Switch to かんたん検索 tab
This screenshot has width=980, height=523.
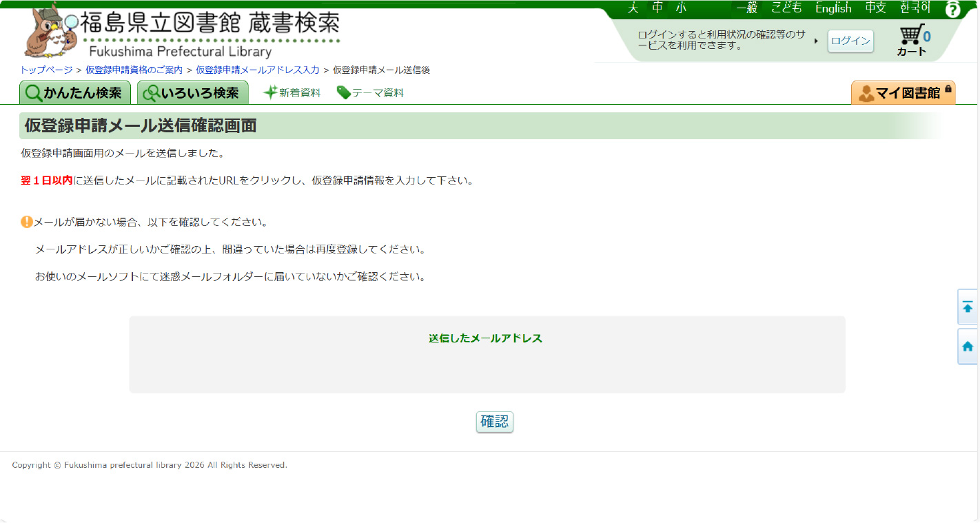[x=74, y=93]
